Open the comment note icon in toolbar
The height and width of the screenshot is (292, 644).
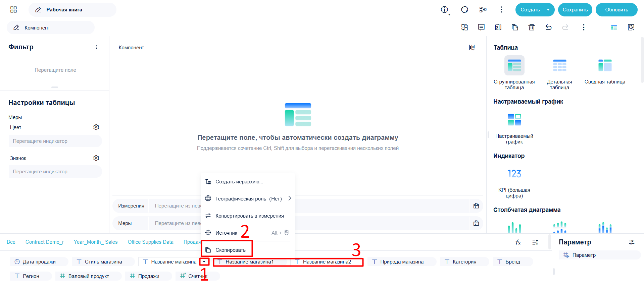(x=481, y=27)
